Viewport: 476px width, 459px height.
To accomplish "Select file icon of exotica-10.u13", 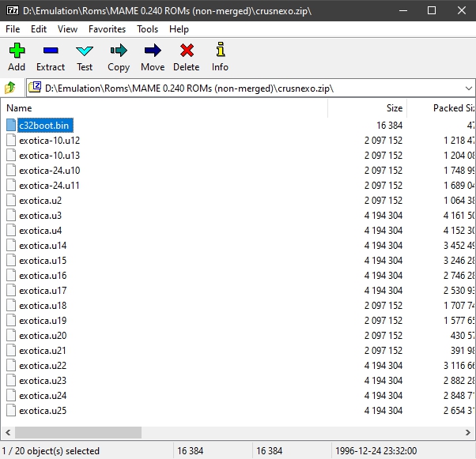I will click(11, 155).
